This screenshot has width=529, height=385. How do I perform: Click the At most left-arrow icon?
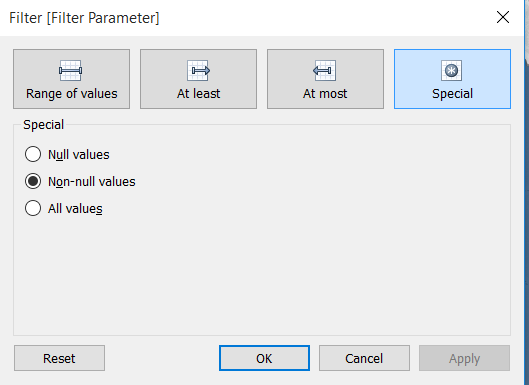tap(325, 71)
